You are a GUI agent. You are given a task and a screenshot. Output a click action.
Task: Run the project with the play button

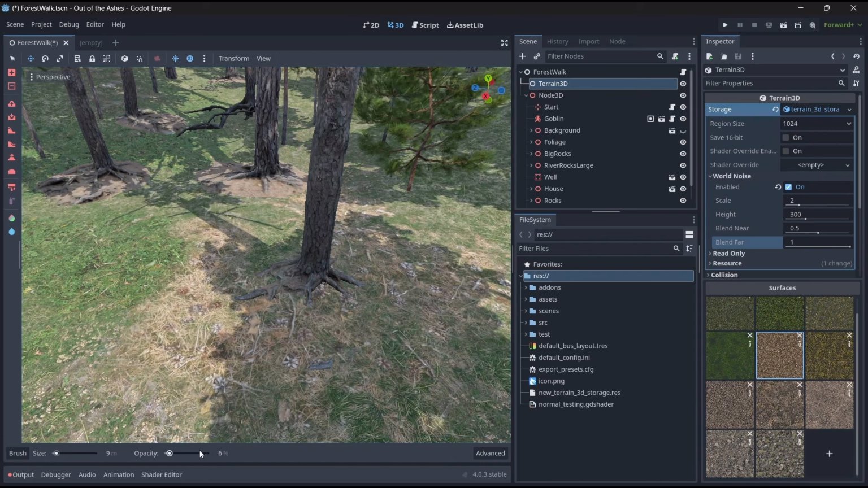pos(725,25)
